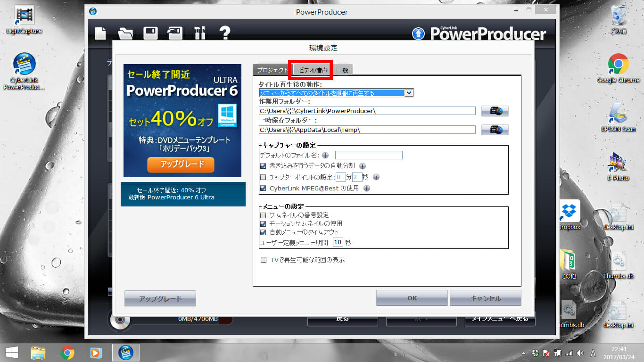Enable サムネイルの番号設定 checkbox

(x=263, y=215)
